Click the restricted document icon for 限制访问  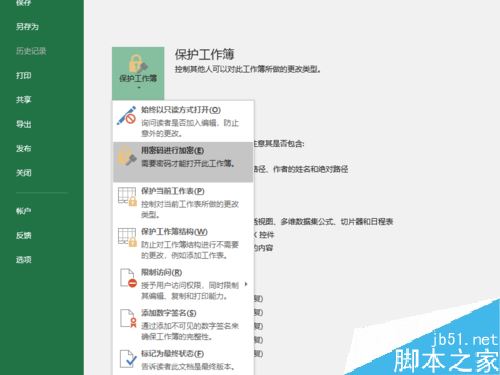[128, 278]
